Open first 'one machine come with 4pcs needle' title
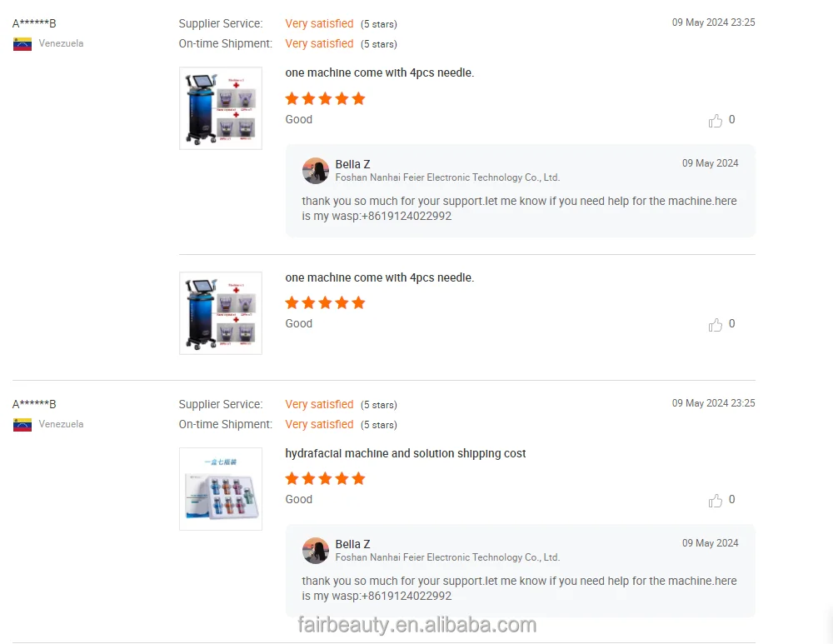Image resolution: width=833 pixels, height=644 pixels. coord(379,72)
